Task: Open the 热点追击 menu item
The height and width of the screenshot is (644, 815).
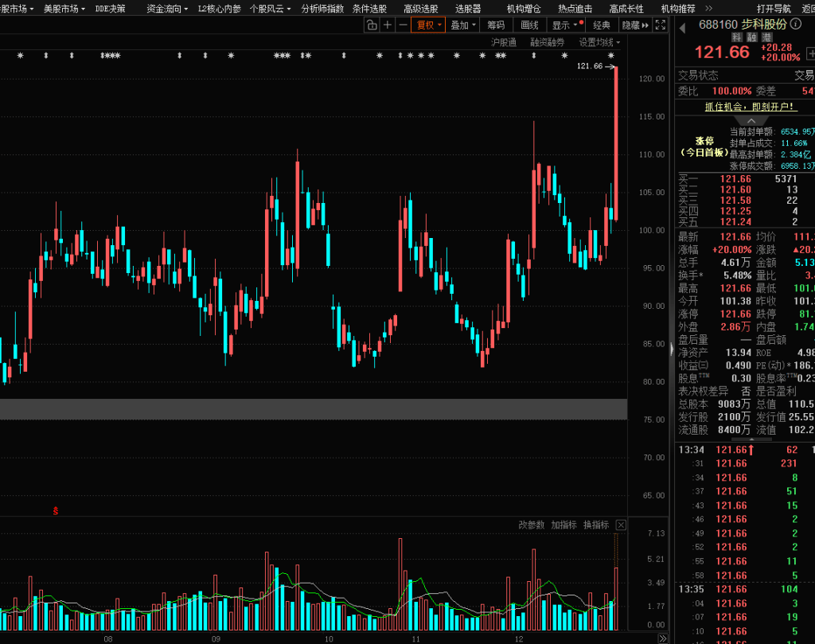Action: click(575, 8)
